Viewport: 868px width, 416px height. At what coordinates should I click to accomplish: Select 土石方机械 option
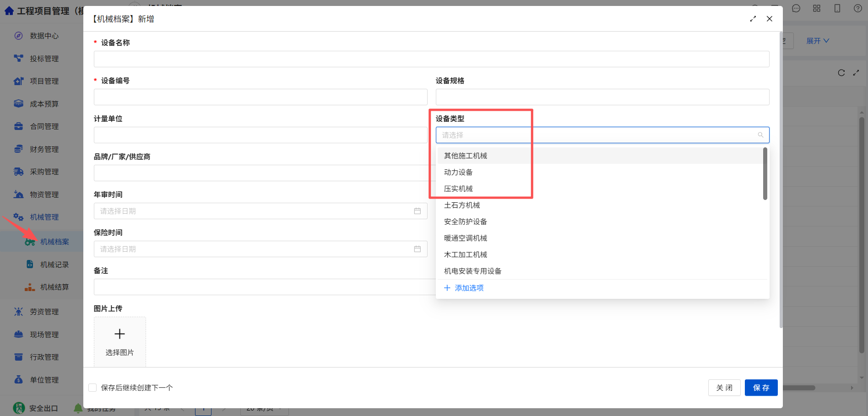[x=462, y=205]
